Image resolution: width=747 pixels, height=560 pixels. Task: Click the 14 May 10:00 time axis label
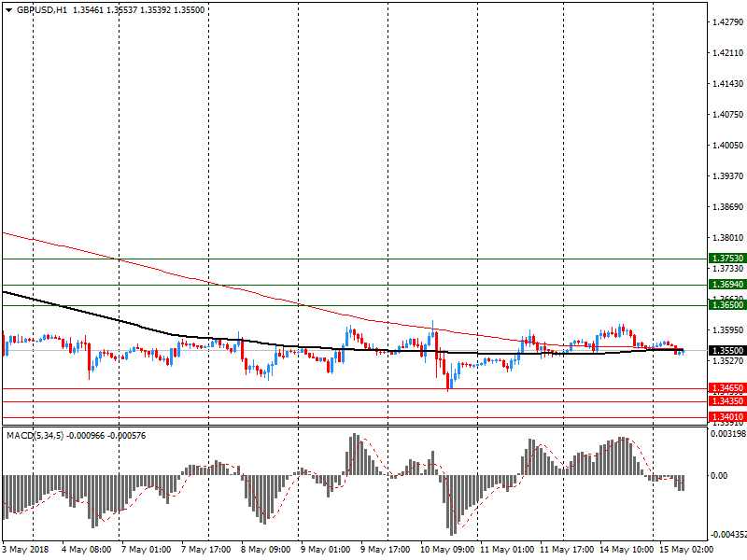[624, 551]
